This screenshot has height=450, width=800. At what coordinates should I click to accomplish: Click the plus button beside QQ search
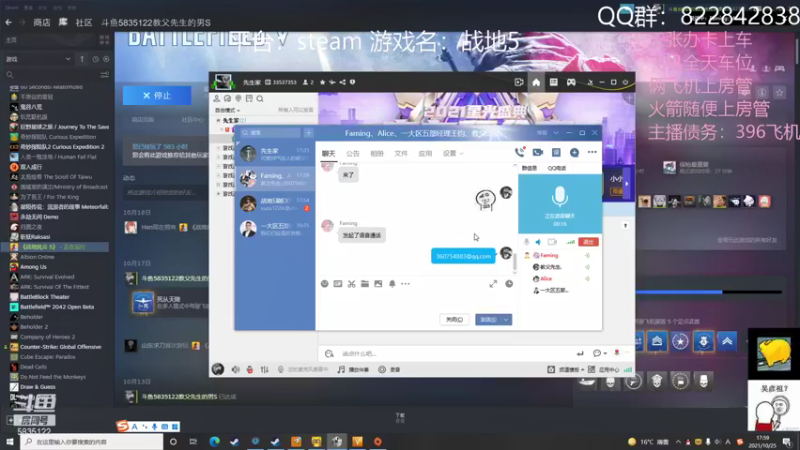coord(309,133)
